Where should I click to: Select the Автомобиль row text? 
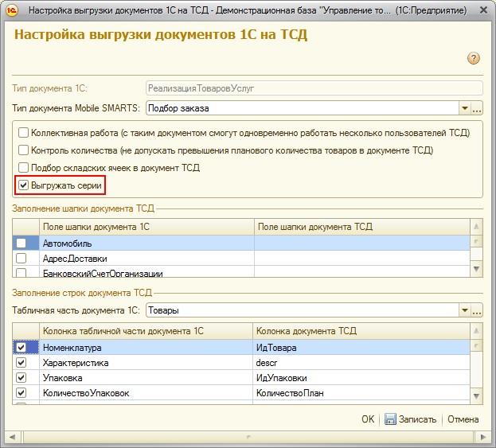coord(67,243)
